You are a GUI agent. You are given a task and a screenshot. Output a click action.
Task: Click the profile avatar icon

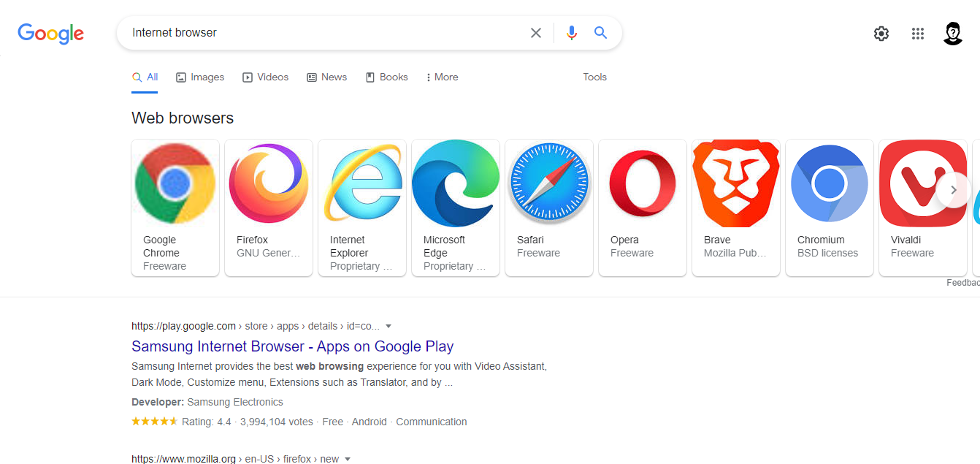953,33
